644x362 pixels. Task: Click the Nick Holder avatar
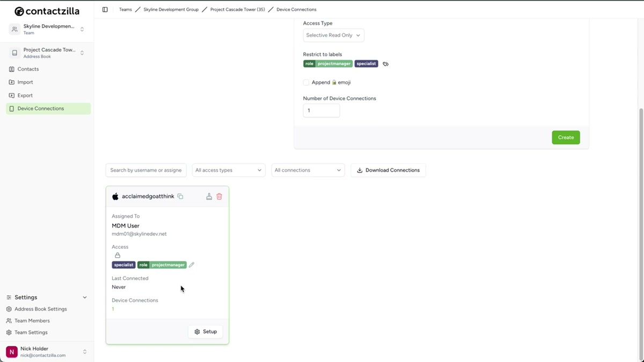(12, 352)
